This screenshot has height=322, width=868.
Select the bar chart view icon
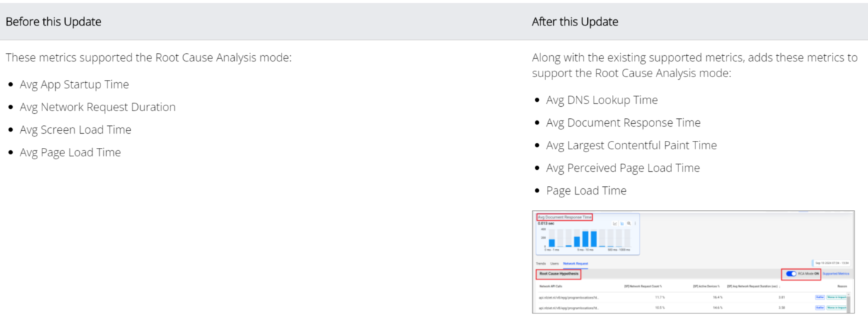620,224
